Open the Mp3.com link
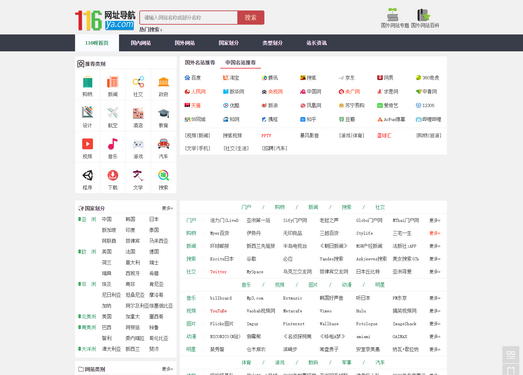 (x=255, y=298)
